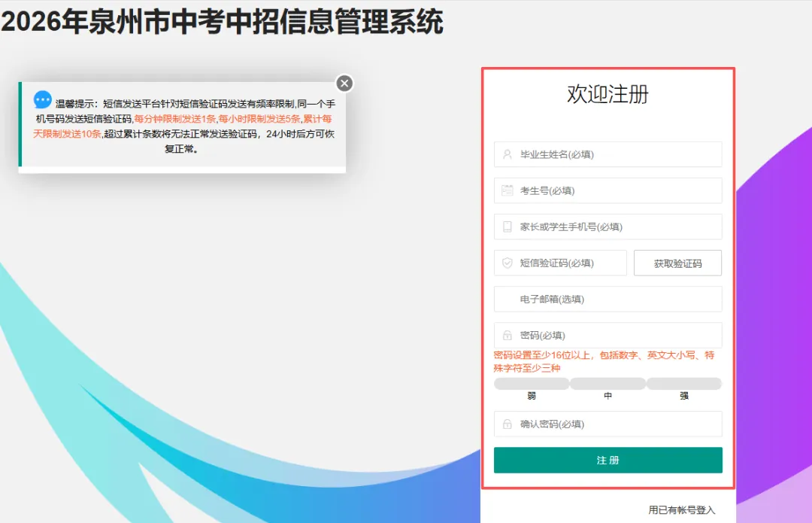
Task: Click the 欢迎注册 heading
Action: point(608,94)
